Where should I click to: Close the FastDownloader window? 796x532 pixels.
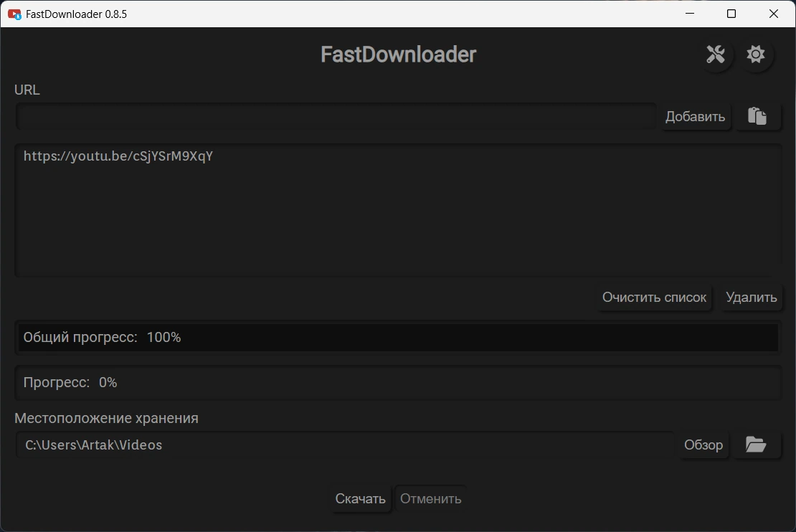[x=774, y=14]
